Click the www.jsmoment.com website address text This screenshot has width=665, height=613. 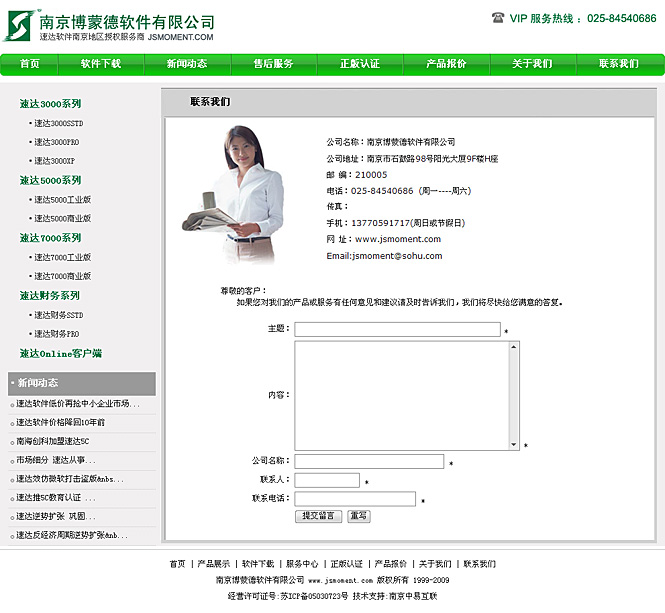(398, 239)
